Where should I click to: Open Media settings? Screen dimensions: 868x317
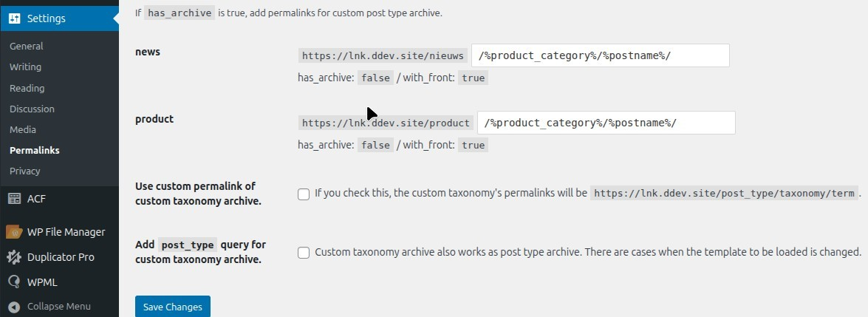(x=23, y=129)
